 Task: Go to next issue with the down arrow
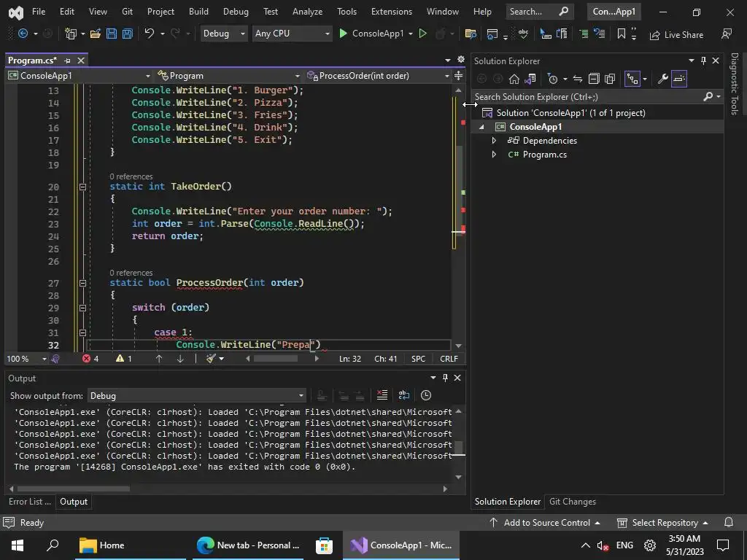point(180,359)
